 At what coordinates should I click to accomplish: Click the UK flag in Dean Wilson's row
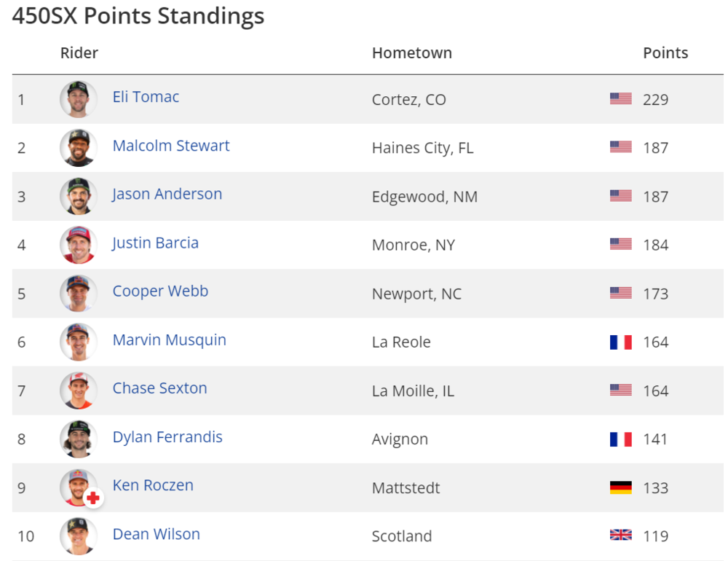click(x=620, y=535)
